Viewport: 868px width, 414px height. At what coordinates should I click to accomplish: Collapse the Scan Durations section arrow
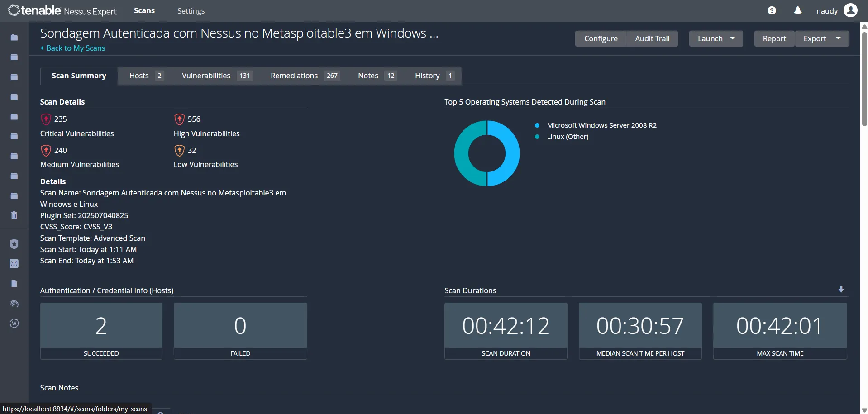(841, 289)
